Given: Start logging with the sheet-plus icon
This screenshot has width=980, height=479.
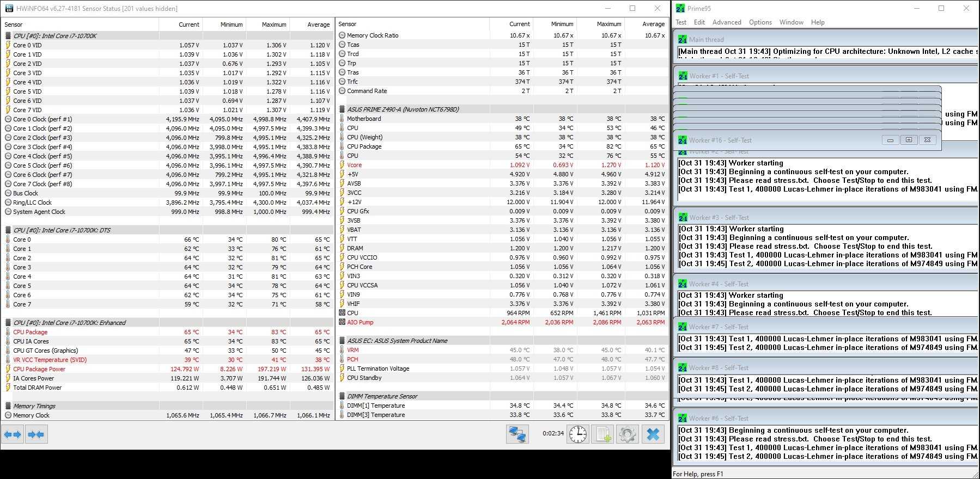Looking at the screenshot, I should point(602,434).
